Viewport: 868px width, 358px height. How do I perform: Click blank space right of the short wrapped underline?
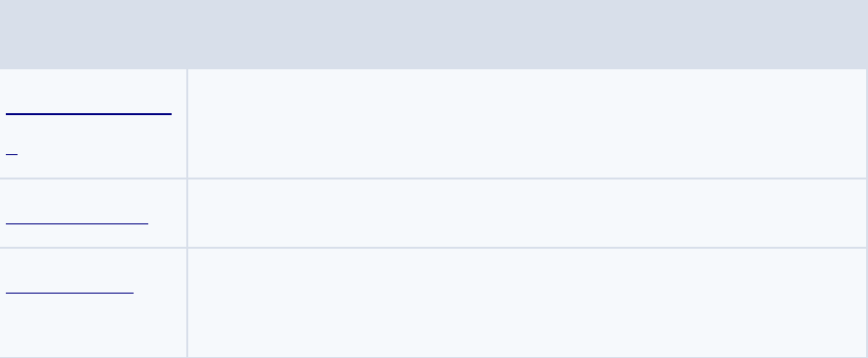click(101, 154)
